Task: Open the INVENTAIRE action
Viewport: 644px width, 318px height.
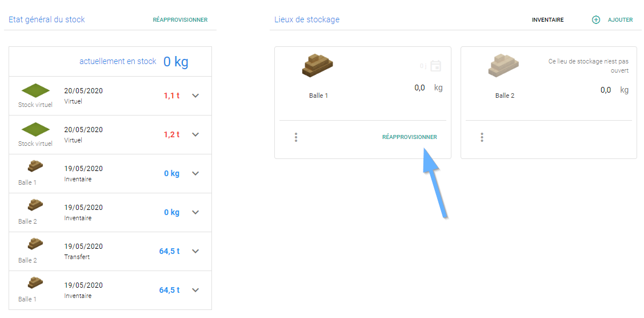Action: [x=548, y=19]
